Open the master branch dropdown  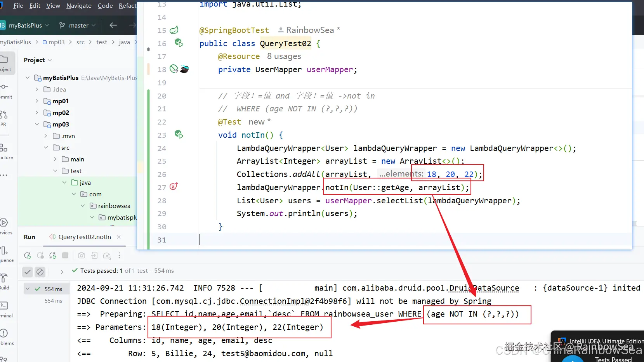[x=77, y=25]
